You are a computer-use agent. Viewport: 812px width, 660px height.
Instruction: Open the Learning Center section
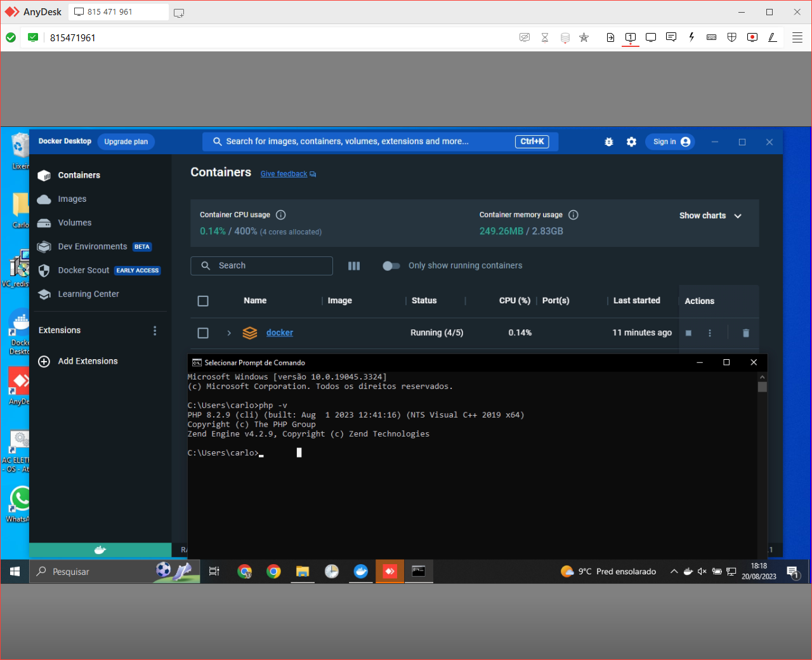click(x=87, y=294)
